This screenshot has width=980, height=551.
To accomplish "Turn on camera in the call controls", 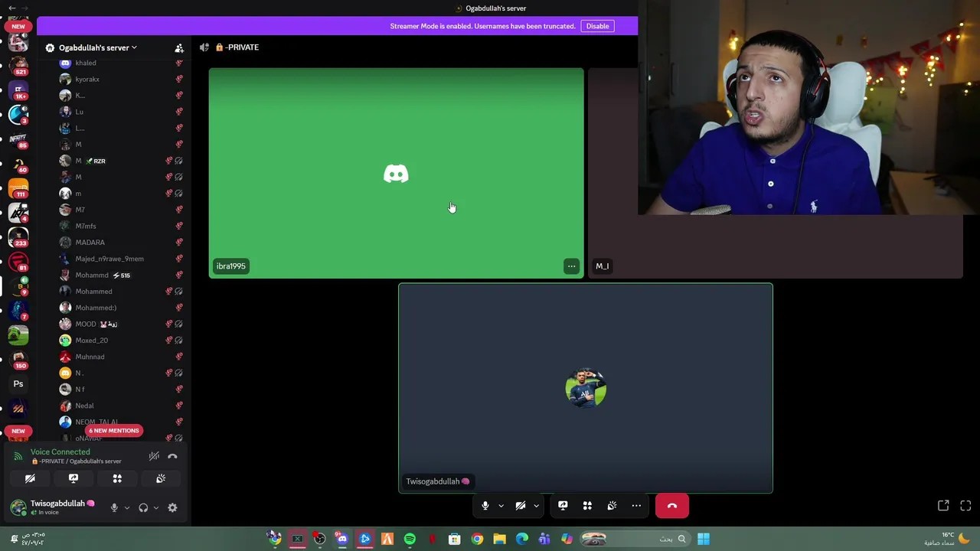I will pyautogui.click(x=520, y=506).
